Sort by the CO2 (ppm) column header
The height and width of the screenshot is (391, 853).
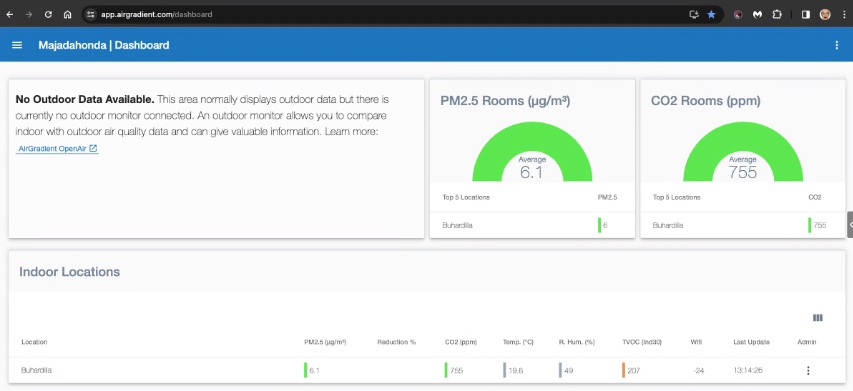click(461, 342)
